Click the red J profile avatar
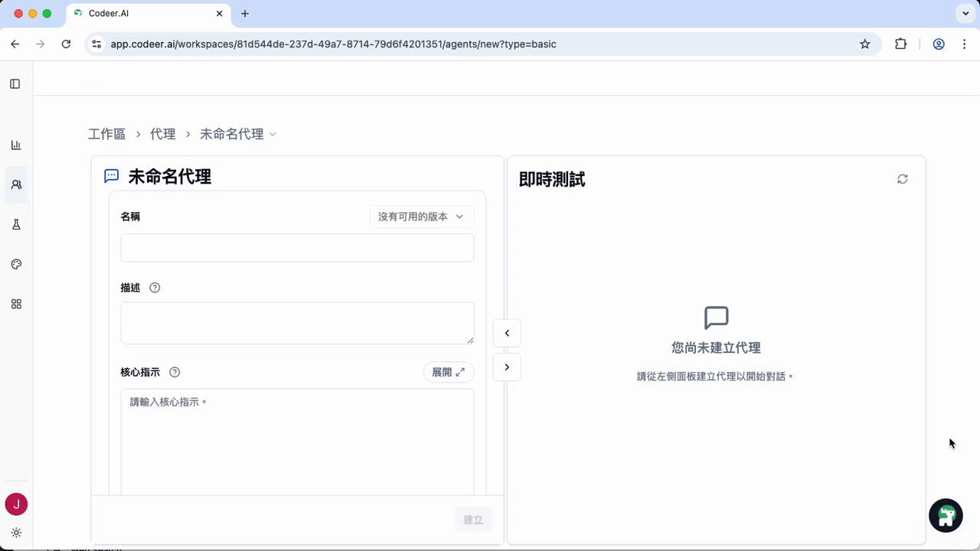This screenshot has height=551, width=980. [16, 504]
